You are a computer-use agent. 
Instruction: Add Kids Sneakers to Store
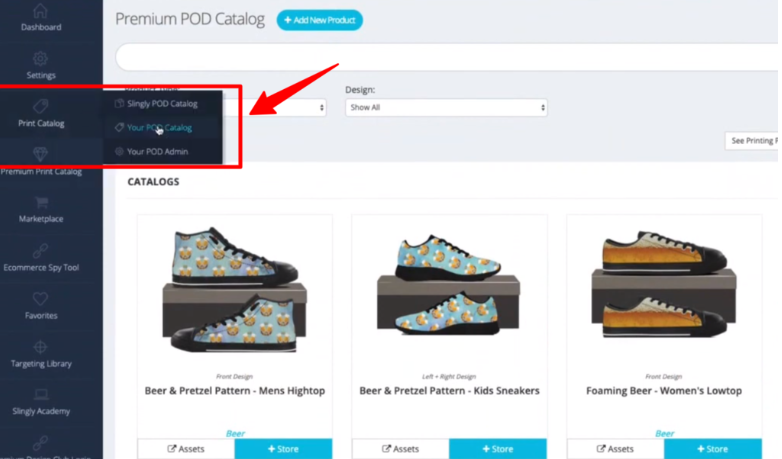tap(498, 449)
